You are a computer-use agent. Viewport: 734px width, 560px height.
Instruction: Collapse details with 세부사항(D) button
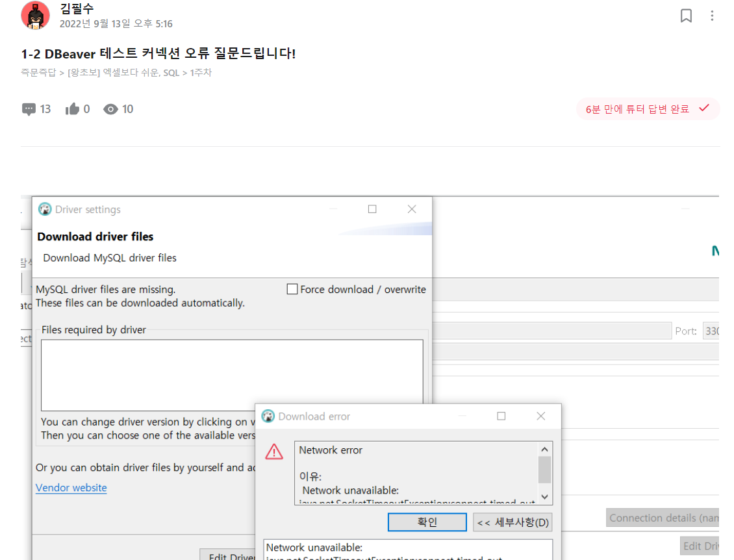click(x=513, y=522)
